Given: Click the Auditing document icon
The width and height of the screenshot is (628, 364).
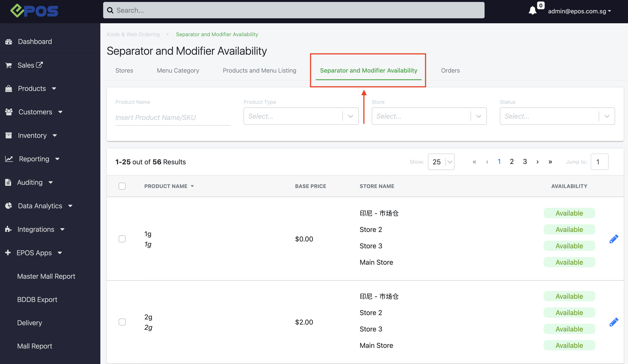Looking at the screenshot, I should tap(8, 182).
